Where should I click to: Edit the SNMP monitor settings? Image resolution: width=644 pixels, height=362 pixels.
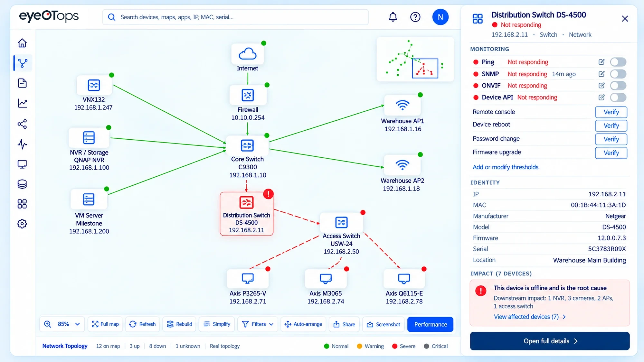(601, 74)
